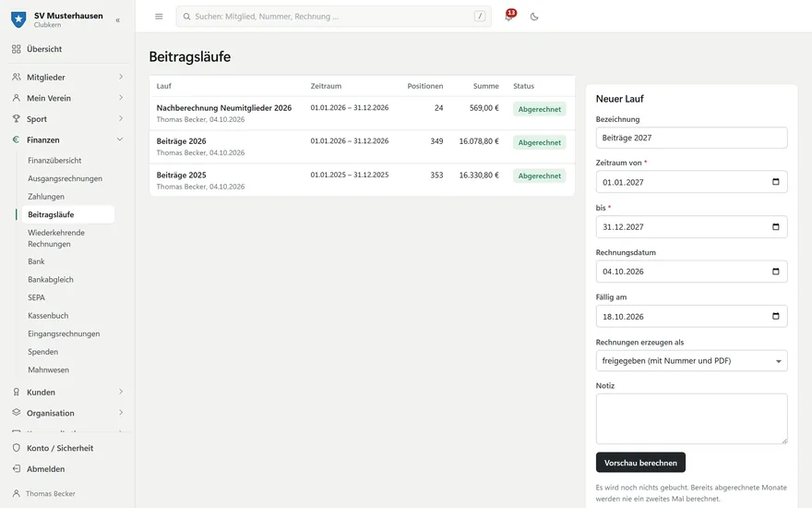This screenshot has width=812, height=508.
Task: Open Bankabgleich page
Action: point(51,279)
